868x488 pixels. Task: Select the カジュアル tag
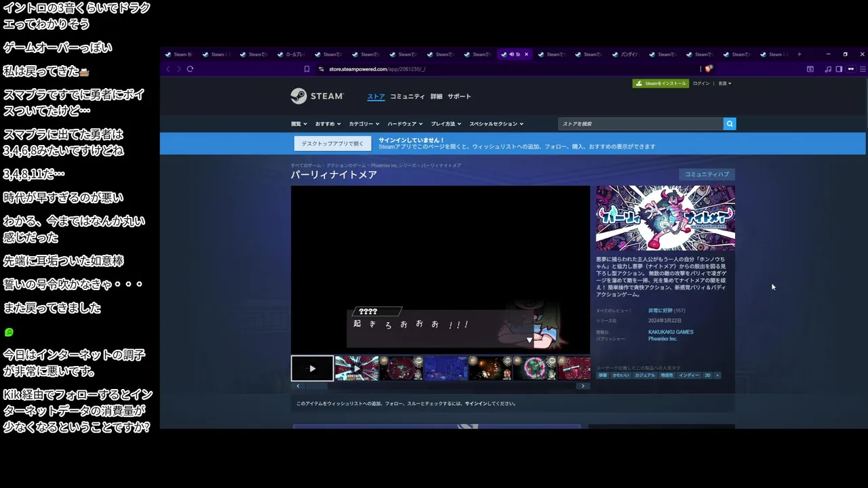[644, 375]
